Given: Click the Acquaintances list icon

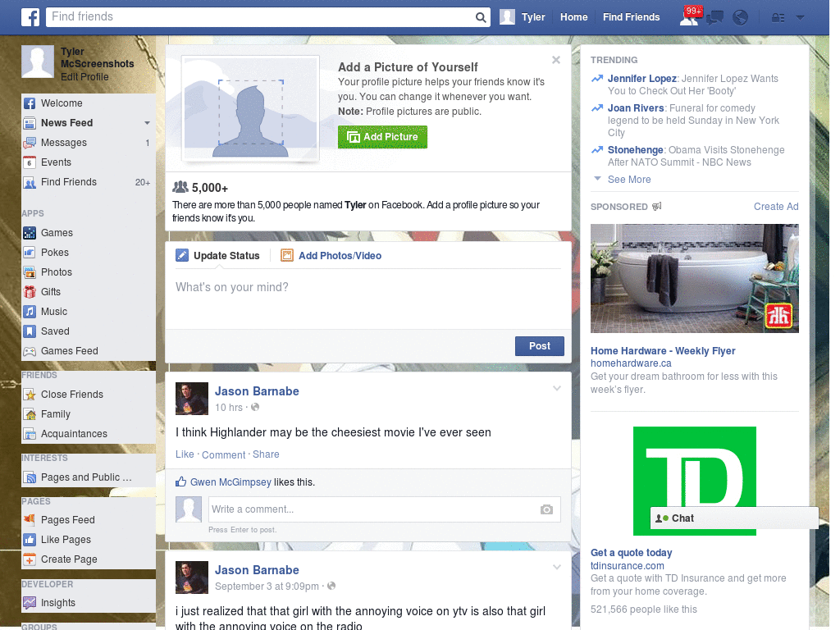Looking at the screenshot, I should pyautogui.click(x=30, y=434).
